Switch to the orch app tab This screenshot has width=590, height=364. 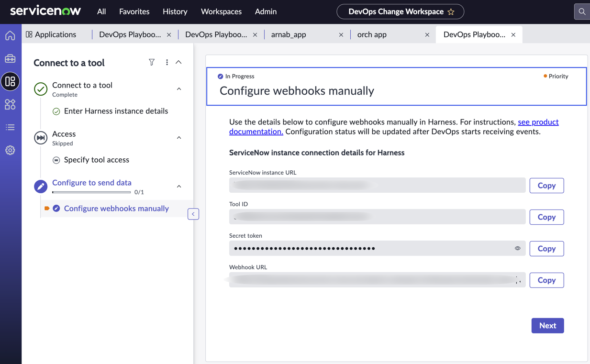[372, 34]
